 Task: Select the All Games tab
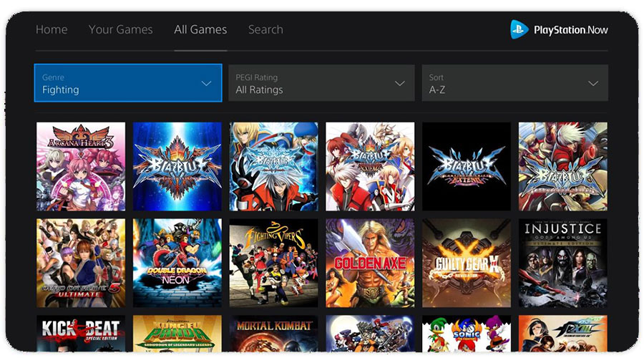click(200, 29)
